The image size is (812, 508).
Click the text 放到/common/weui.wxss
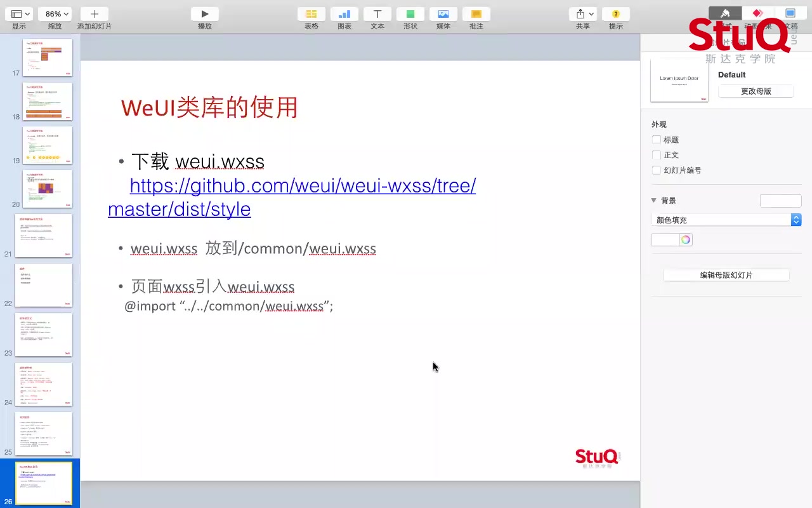click(291, 249)
